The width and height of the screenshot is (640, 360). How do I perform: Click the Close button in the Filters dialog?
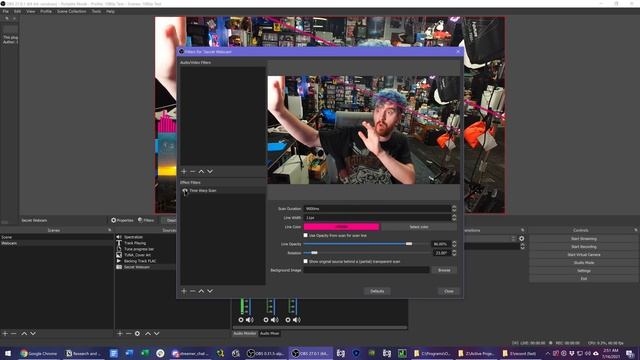tap(449, 291)
